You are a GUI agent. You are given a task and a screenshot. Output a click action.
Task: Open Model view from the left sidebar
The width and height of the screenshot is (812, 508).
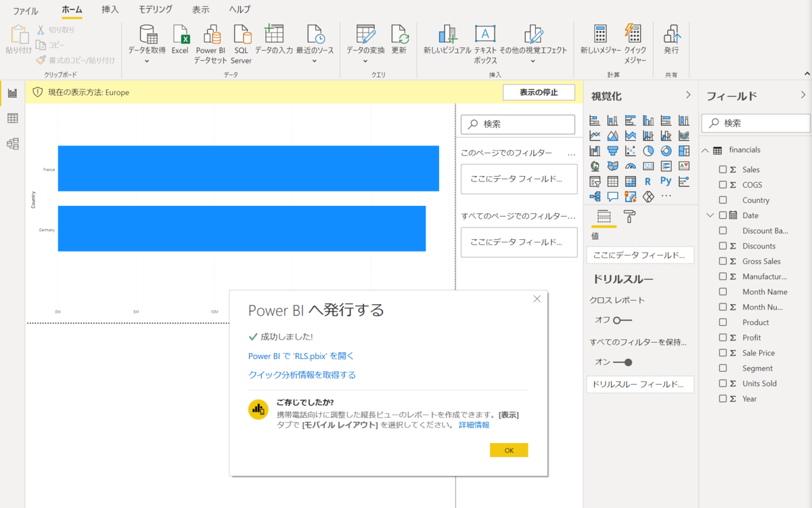click(x=12, y=143)
